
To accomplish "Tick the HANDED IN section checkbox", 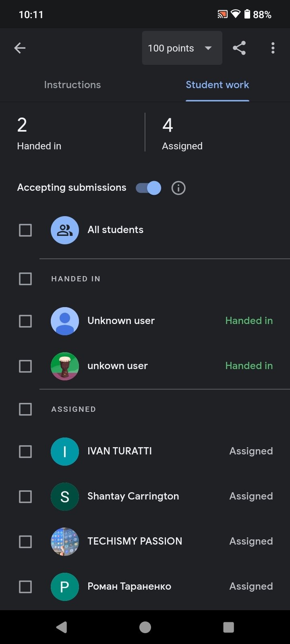I will click(x=25, y=279).
